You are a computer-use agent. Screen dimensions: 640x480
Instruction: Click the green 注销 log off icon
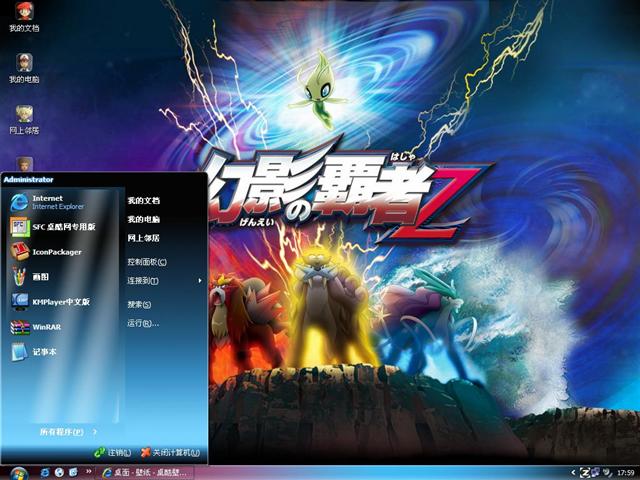100,452
